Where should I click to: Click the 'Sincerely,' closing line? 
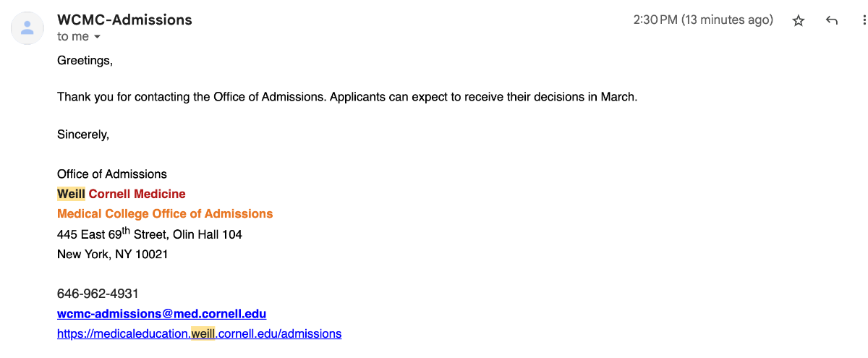point(83,135)
